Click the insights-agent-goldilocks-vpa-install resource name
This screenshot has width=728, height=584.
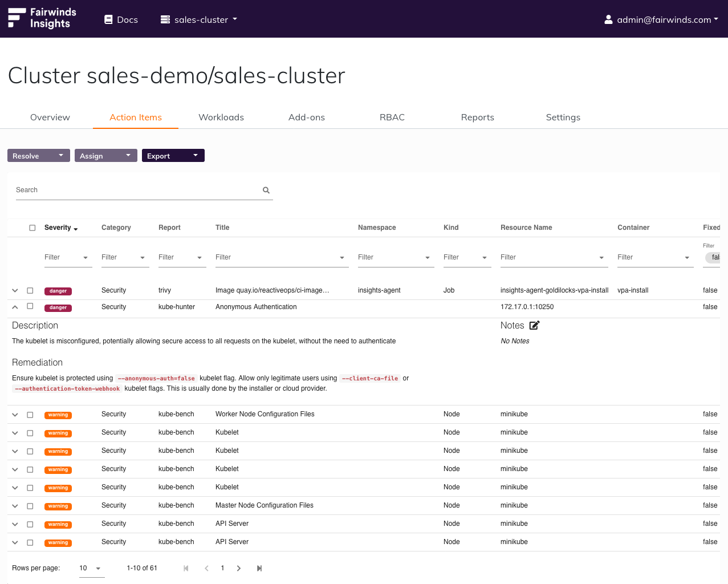point(555,290)
